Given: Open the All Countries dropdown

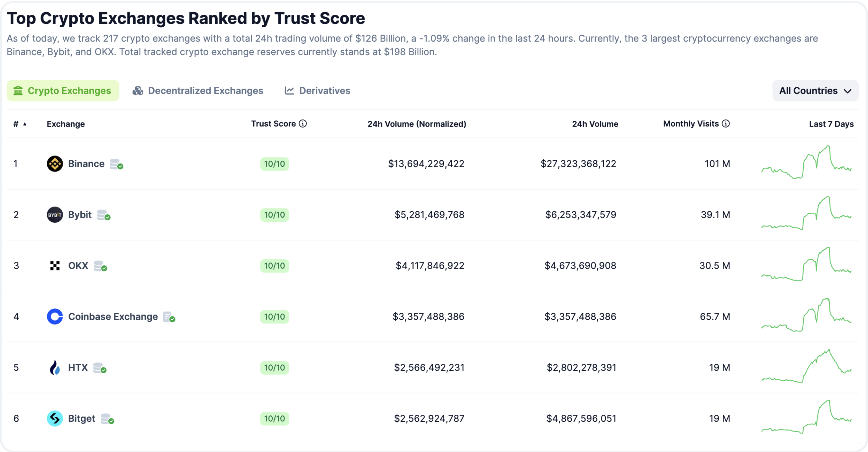Looking at the screenshot, I should coord(815,91).
